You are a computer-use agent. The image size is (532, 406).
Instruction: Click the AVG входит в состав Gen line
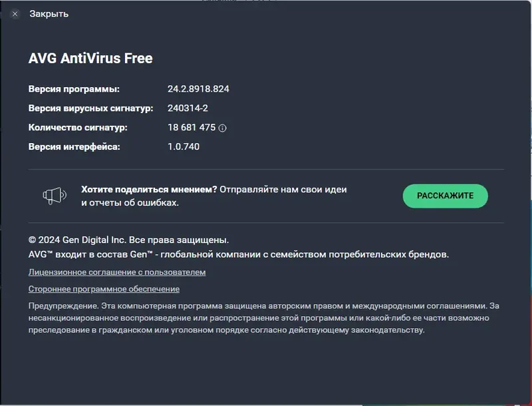(239, 254)
